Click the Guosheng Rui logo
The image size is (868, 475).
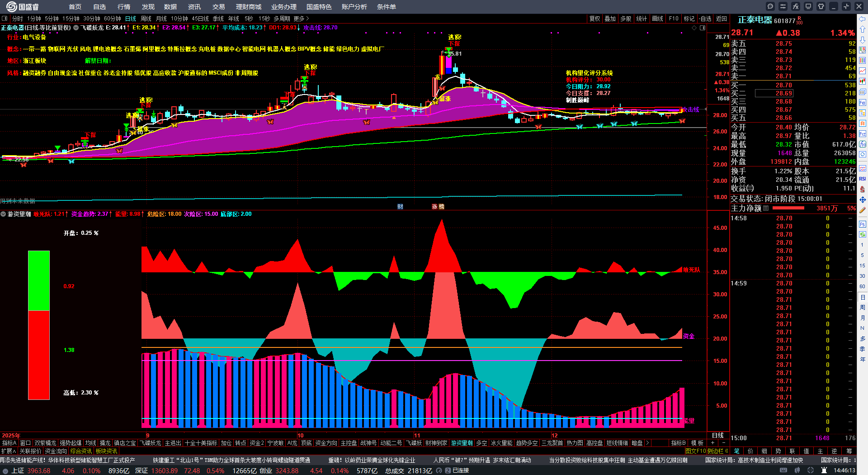pos(22,7)
